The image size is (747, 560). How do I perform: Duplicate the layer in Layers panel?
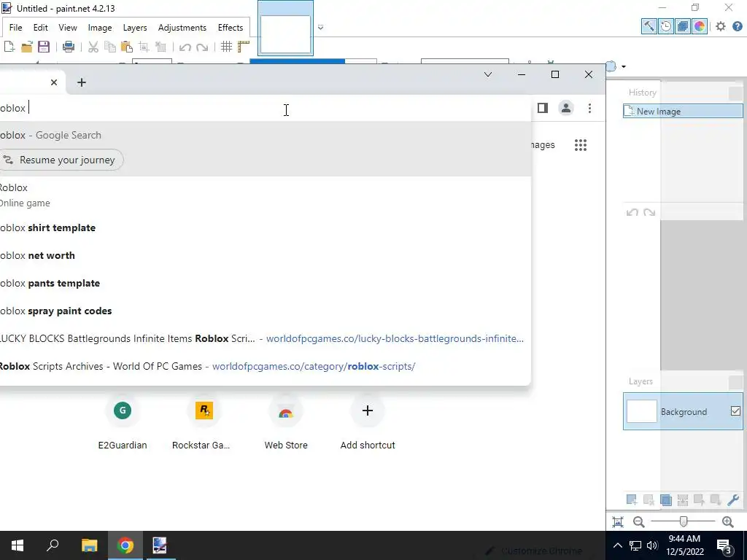point(665,499)
